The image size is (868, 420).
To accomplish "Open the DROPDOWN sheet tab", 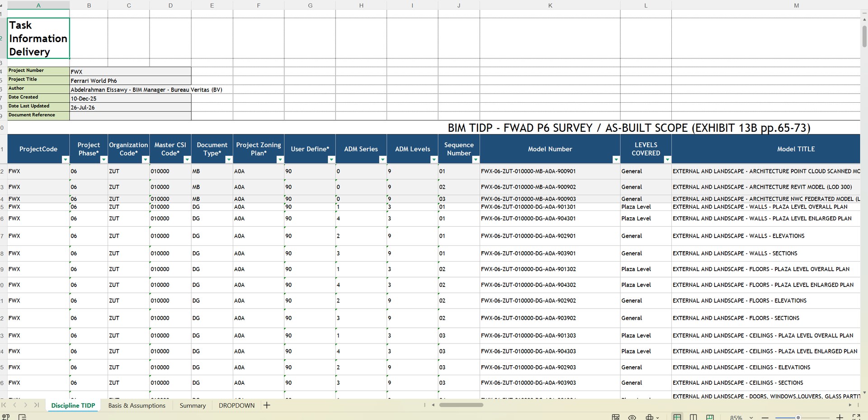I will pyautogui.click(x=236, y=406).
